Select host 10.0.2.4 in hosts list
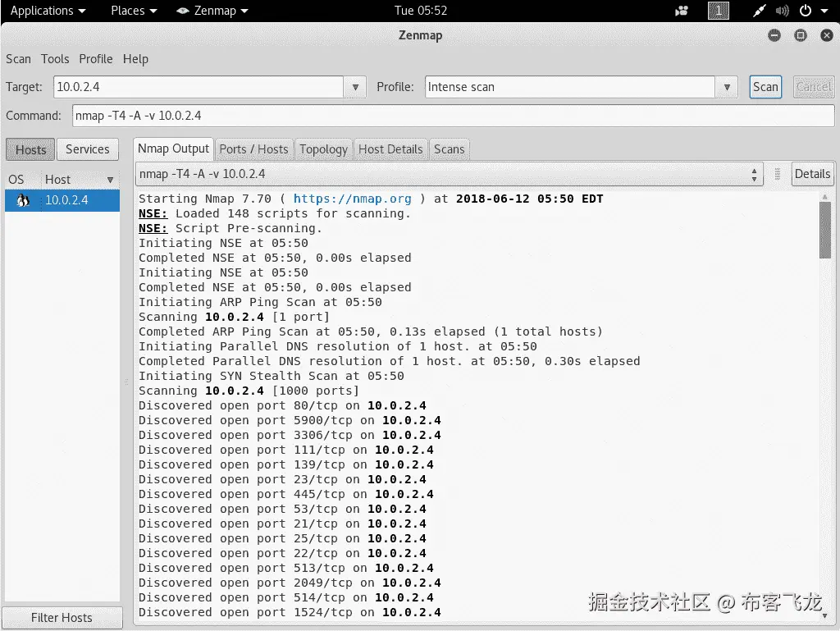The image size is (840, 631). 62,200
